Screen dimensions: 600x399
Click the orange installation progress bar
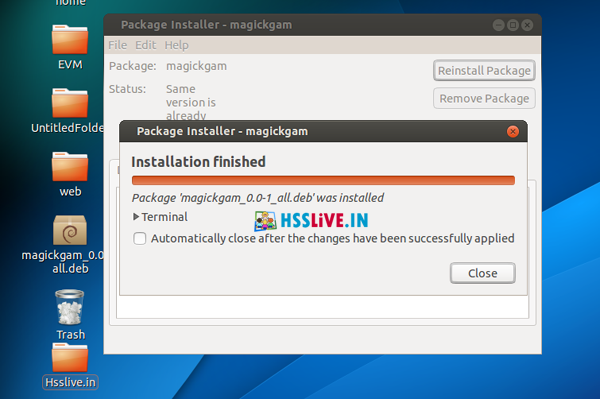[323, 181]
